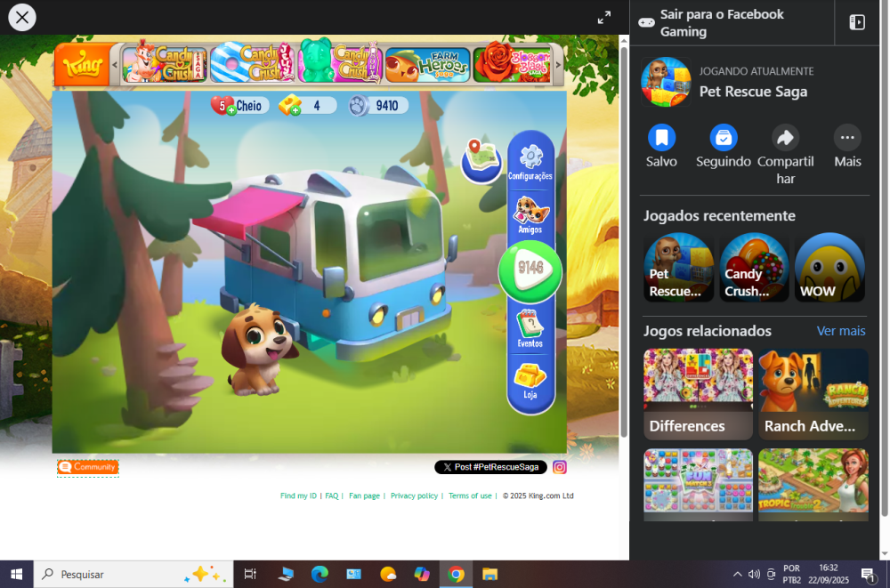The height and width of the screenshot is (588, 890).
Task: Close the game with the X button
Action: click(22, 18)
